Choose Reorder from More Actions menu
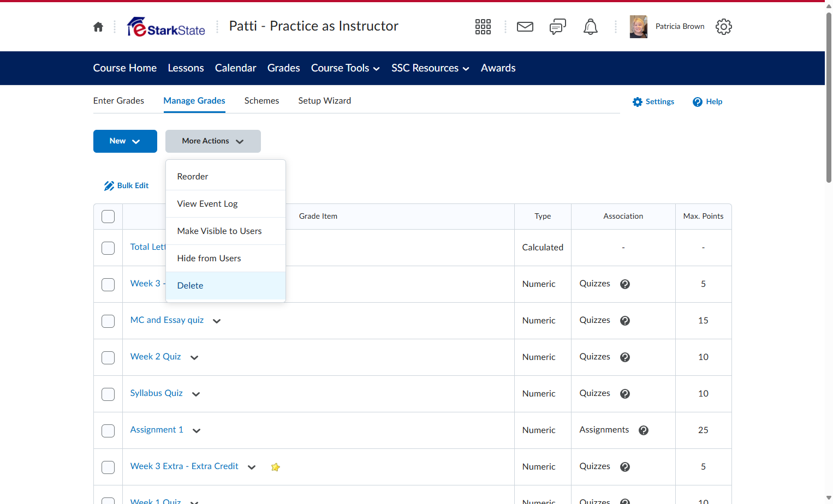The image size is (833, 504). point(225,177)
